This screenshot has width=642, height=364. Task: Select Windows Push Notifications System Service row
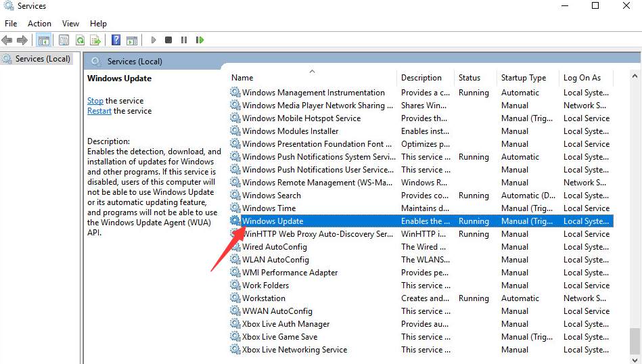coord(421,157)
